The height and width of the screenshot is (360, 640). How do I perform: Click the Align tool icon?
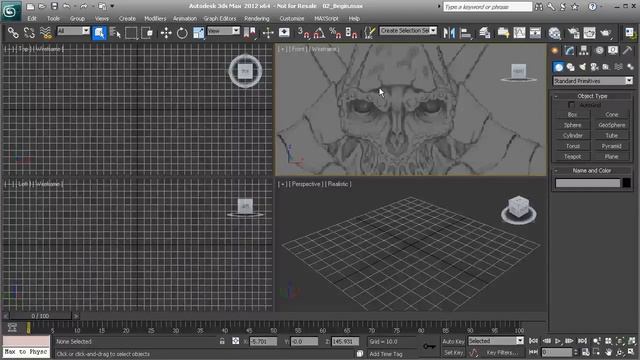[465, 33]
